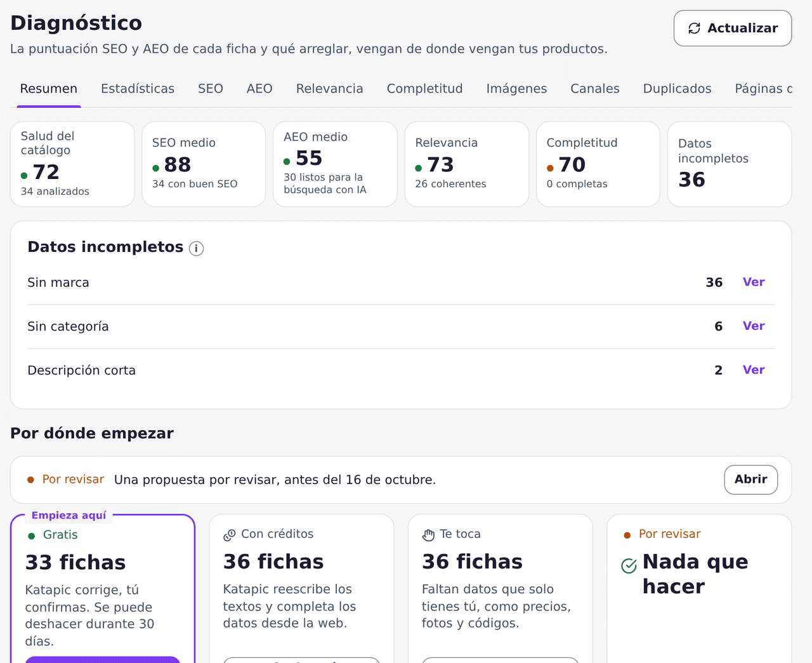
Task: Click the green check icon by Nada que hacer
Action: pyautogui.click(x=629, y=566)
